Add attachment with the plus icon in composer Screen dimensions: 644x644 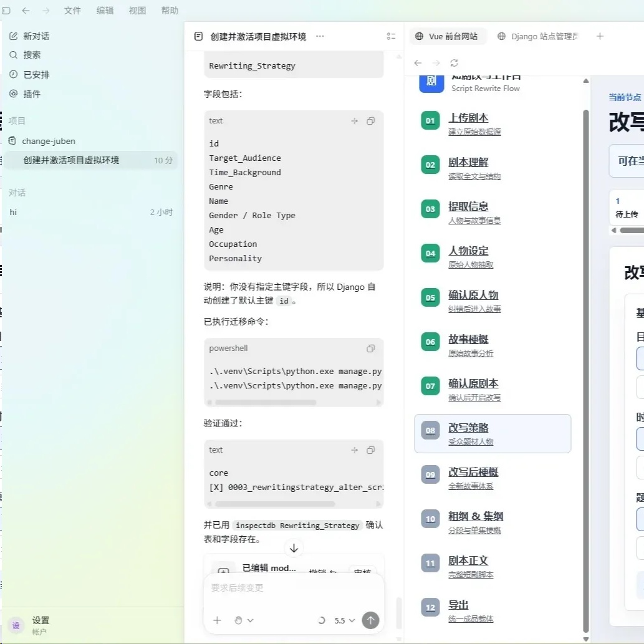[x=218, y=620]
